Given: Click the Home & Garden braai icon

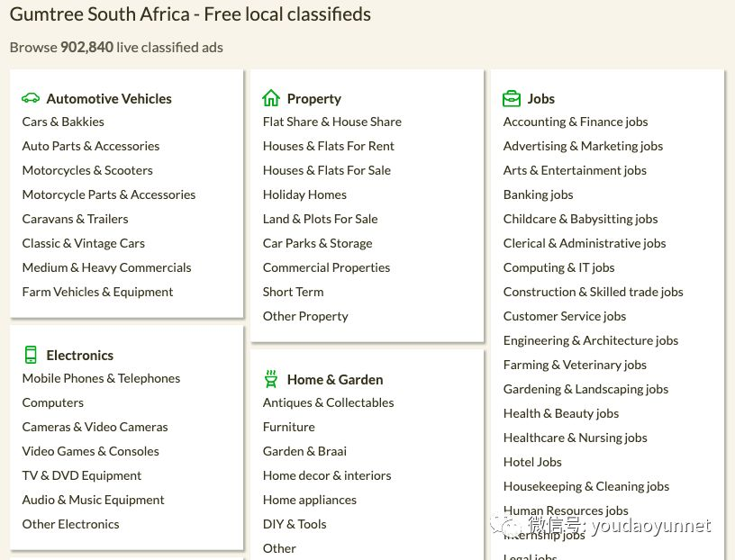Looking at the screenshot, I should click(271, 379).
